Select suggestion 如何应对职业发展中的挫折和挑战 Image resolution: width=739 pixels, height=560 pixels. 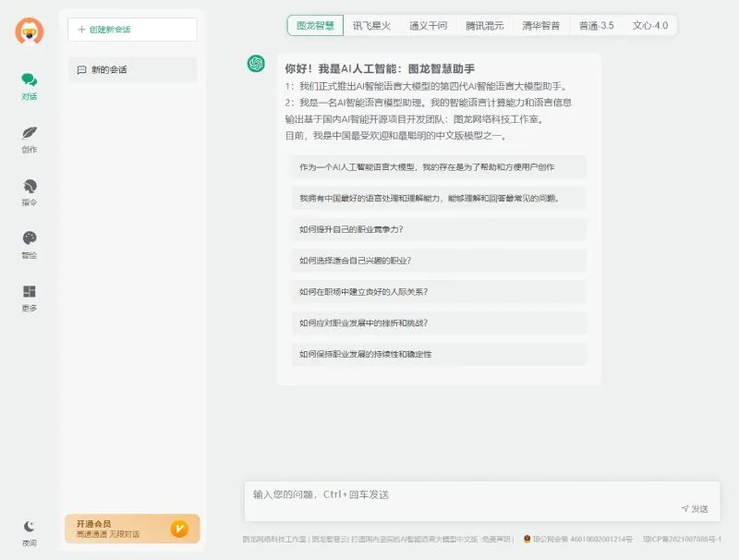[439, 323]
